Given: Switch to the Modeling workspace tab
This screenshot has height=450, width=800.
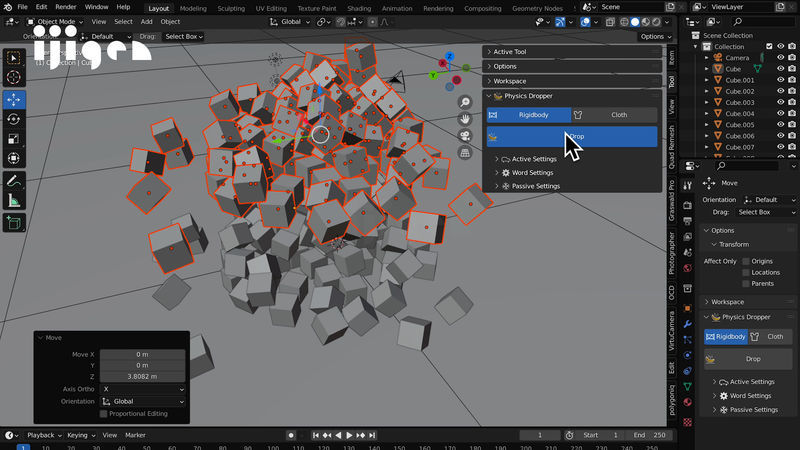Looking at the screenshot, I should tap(193, 8).
